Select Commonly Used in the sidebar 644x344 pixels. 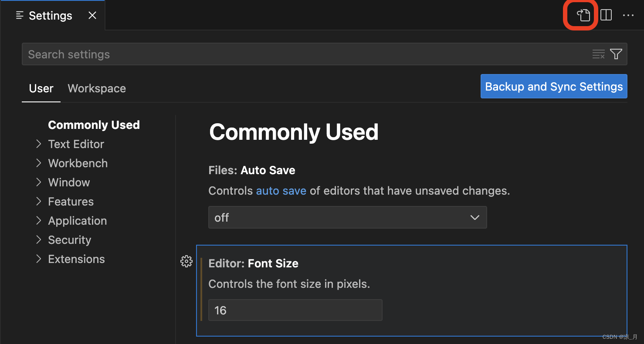pyautogui.click(x=94, y=125)
